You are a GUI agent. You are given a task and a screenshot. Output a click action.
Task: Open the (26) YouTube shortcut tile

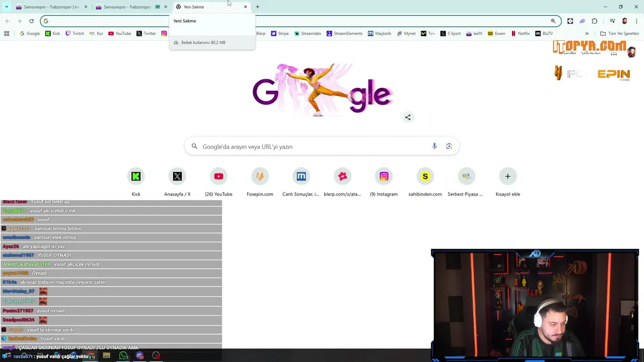(218, 176)
